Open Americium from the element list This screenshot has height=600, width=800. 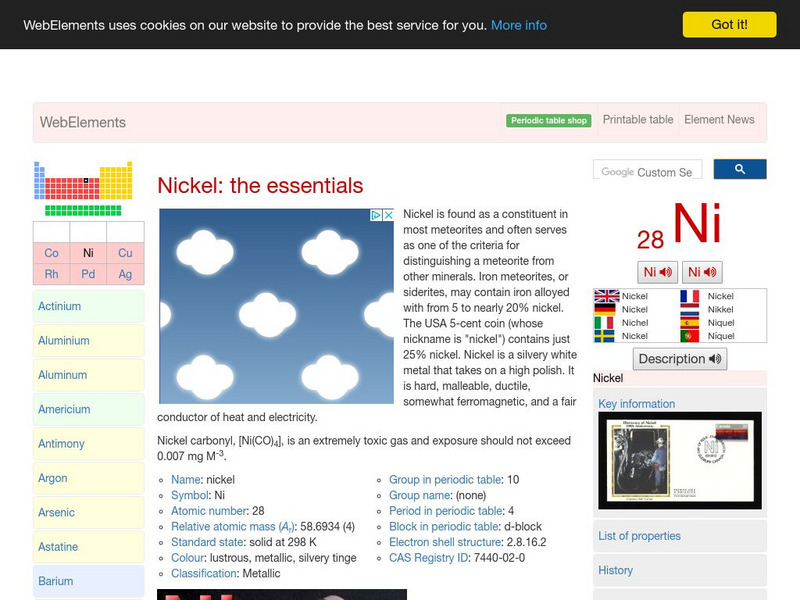(x=89, y=409)
